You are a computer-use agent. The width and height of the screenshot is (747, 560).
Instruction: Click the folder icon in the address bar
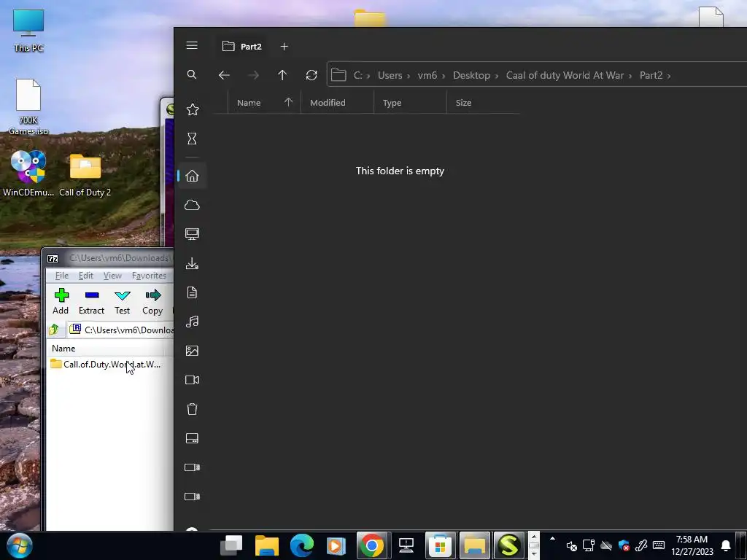coord(338,75)
